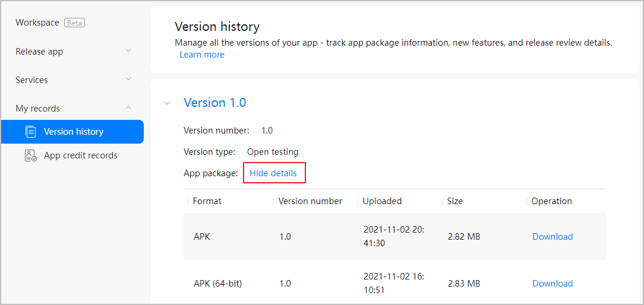Click the Version history page title
The image size is (644, 305).
tap(217, 27)
